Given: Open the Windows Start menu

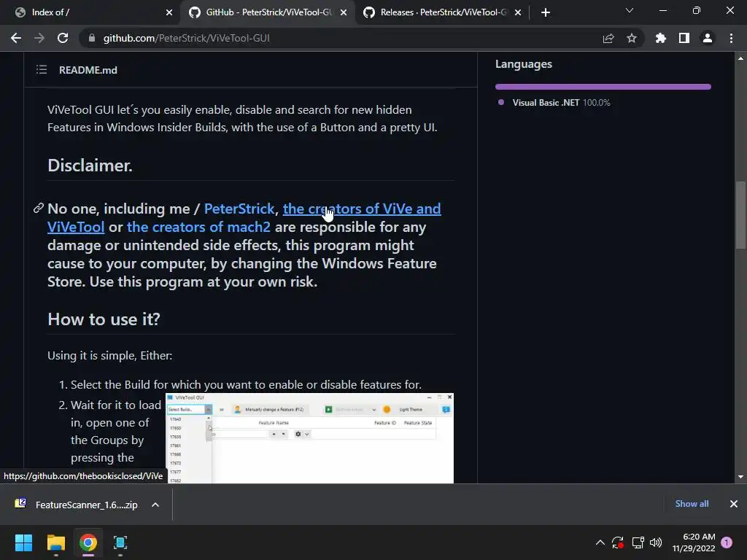Looking at the screenshot, I should point(23,542).
